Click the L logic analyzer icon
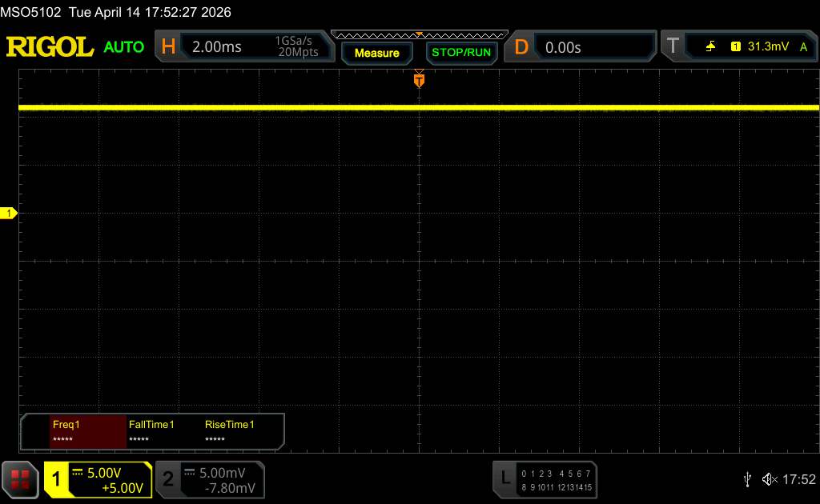Screen dimensions: 820x504 coord(504,479)
